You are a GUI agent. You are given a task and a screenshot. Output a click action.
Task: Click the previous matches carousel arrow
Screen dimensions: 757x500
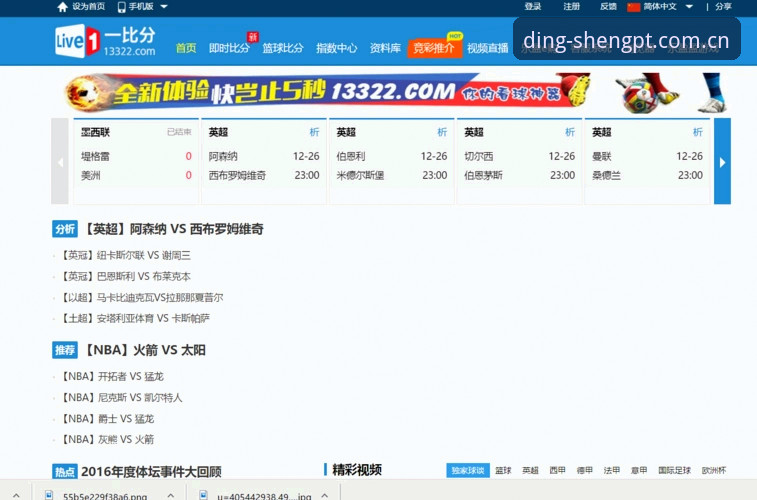[x=60, y=162]
